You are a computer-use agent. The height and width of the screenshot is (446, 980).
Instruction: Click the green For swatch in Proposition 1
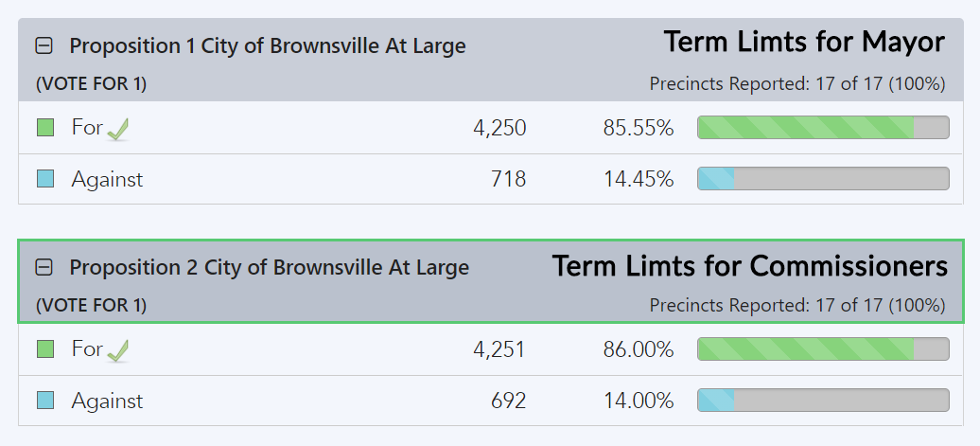click(45, 128)
